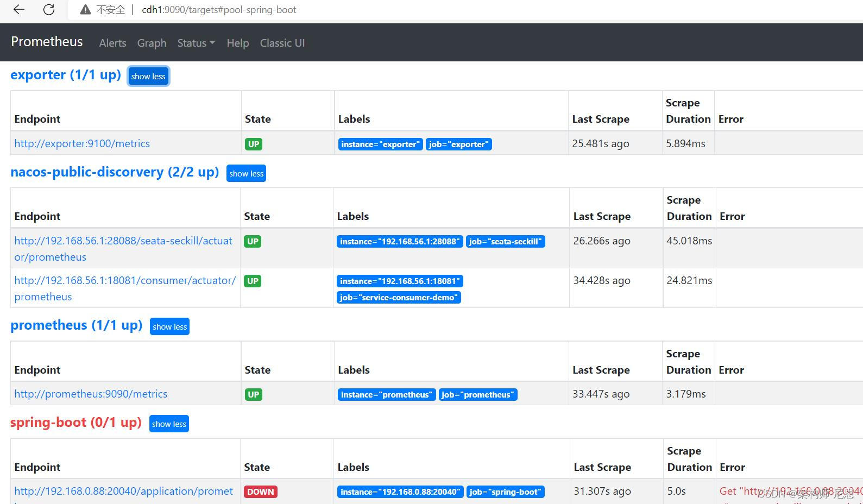Click the 31.307s ago last scrape value
This screenshot has height=504, width=863.
tap(602, 491)
